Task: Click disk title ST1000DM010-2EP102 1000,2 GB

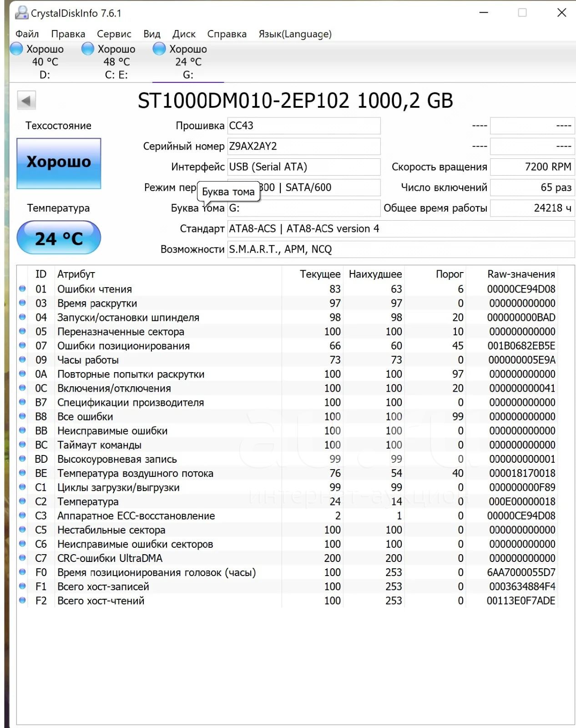Action: [295, 101]
